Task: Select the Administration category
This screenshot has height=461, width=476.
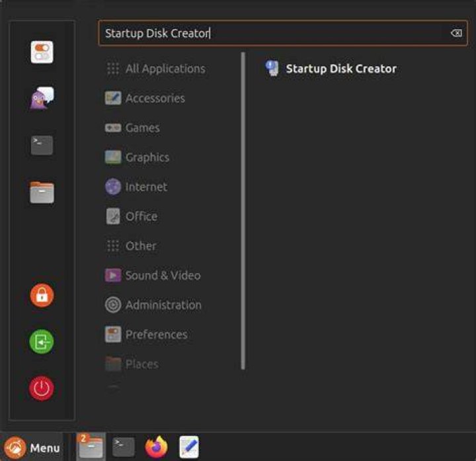Action: coord(153,305)
